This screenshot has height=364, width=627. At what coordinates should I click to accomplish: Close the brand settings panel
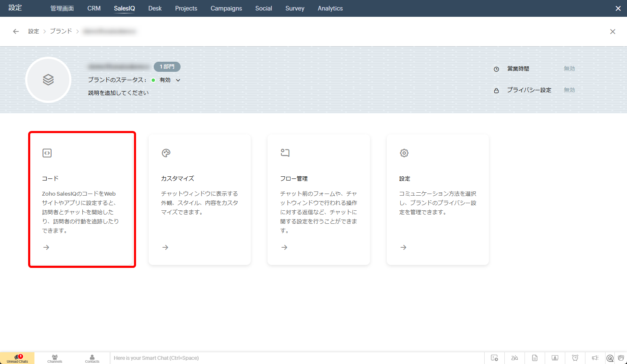(x=613, y=31)
